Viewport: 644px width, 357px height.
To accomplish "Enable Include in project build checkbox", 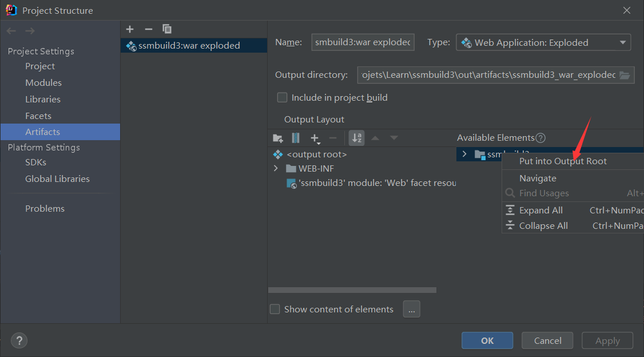I will click(x=282, y=98).
